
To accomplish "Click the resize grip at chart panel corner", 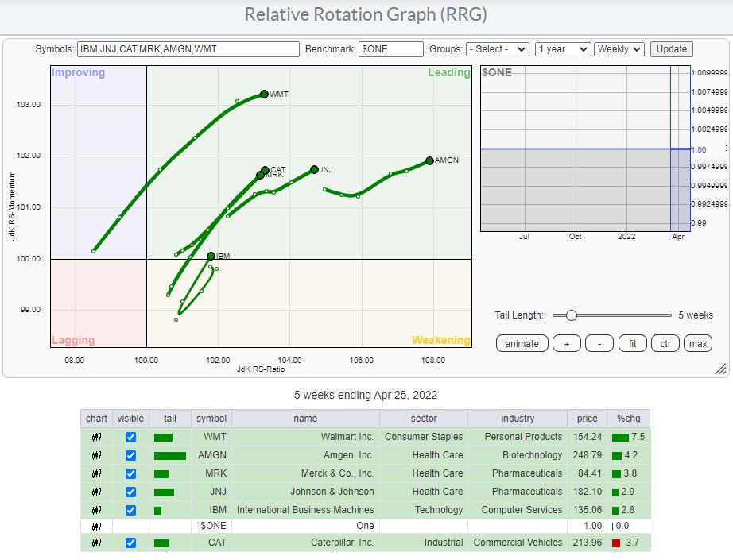I will [720, 369].
